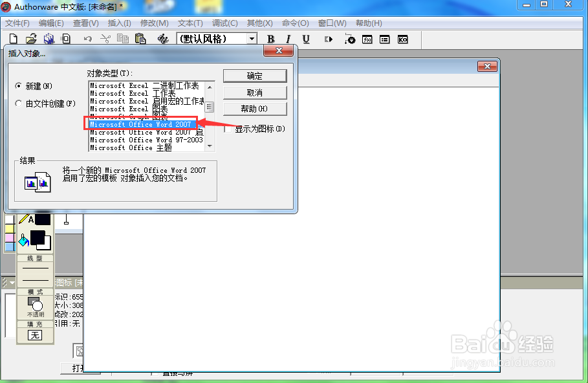Pick the pink color swatch
Screen dimensions: 588x383
coord(9,238)
